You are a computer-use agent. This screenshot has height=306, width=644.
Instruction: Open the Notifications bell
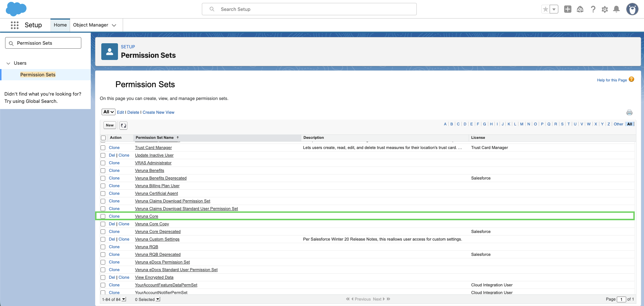point(616,9)
